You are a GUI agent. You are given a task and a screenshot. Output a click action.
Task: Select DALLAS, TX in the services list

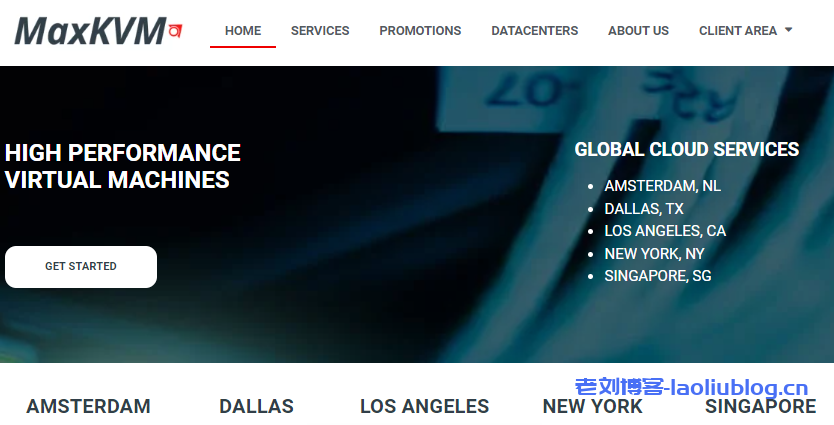[644, 209]
